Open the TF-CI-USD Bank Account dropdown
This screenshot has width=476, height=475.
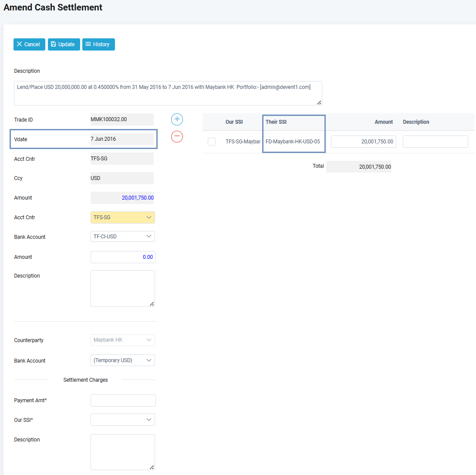(x=123, y=237)
